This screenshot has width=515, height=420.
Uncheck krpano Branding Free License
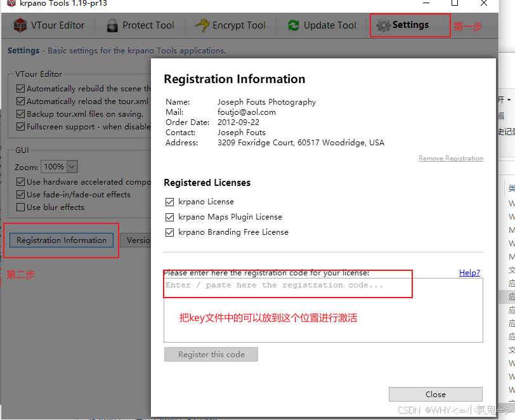(x=169, y=232)
